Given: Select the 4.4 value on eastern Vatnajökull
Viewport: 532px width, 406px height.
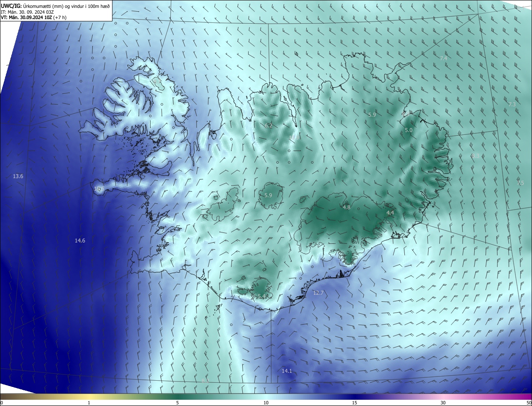Looking at the screenshot, I should [x=390, y=213].
